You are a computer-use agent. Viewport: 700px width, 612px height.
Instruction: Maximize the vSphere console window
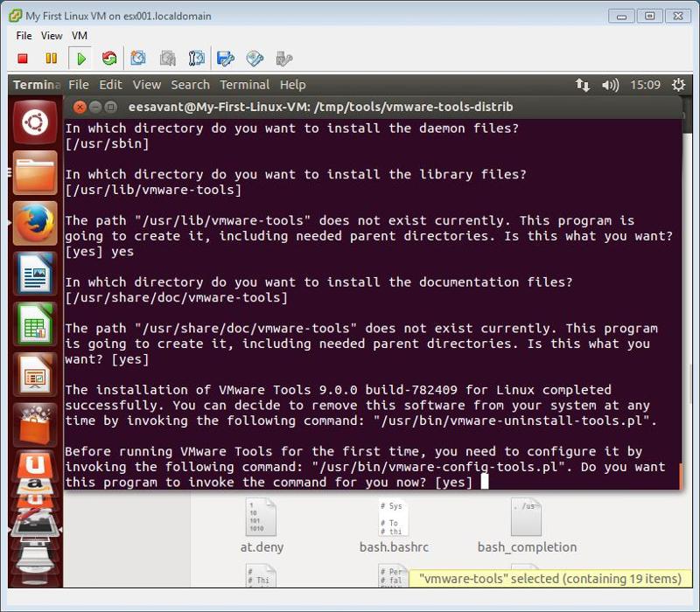[x=649, y=17]
